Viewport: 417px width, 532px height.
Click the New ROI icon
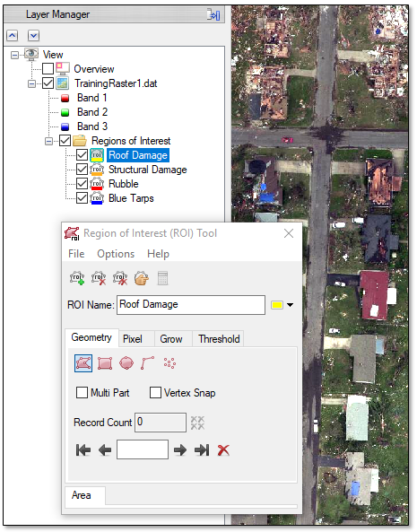(x=77, y=278)
